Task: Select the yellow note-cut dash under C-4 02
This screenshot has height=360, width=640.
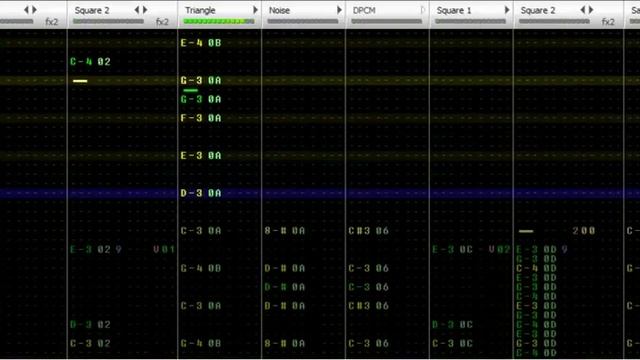Action: [80, 81]
